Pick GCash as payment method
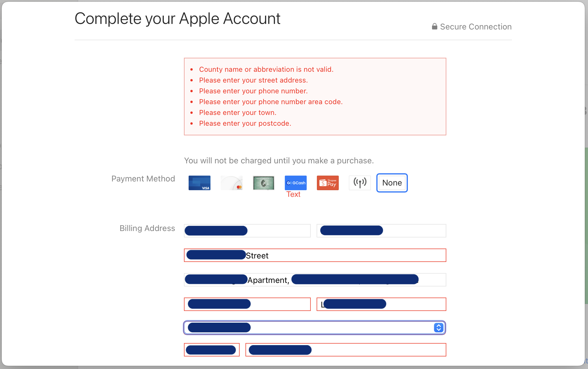The width and height of the screenshot is (588, 369). 296,183
